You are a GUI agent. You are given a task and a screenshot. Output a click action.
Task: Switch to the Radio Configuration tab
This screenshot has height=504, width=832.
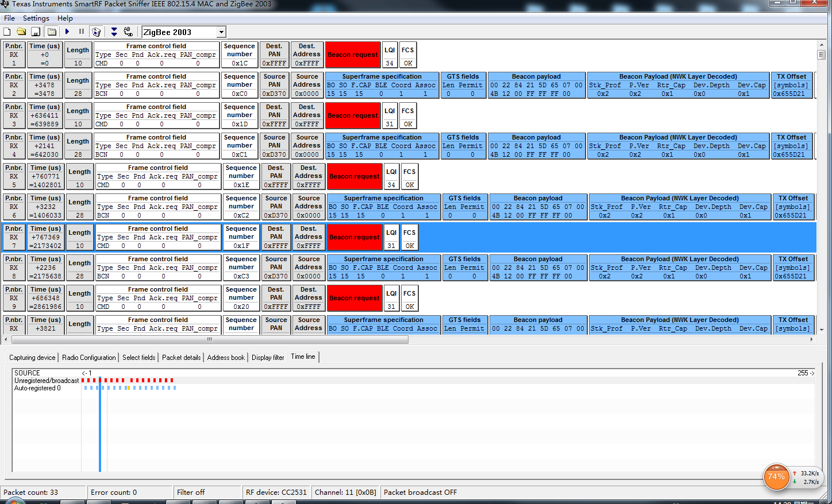[89, 358]
